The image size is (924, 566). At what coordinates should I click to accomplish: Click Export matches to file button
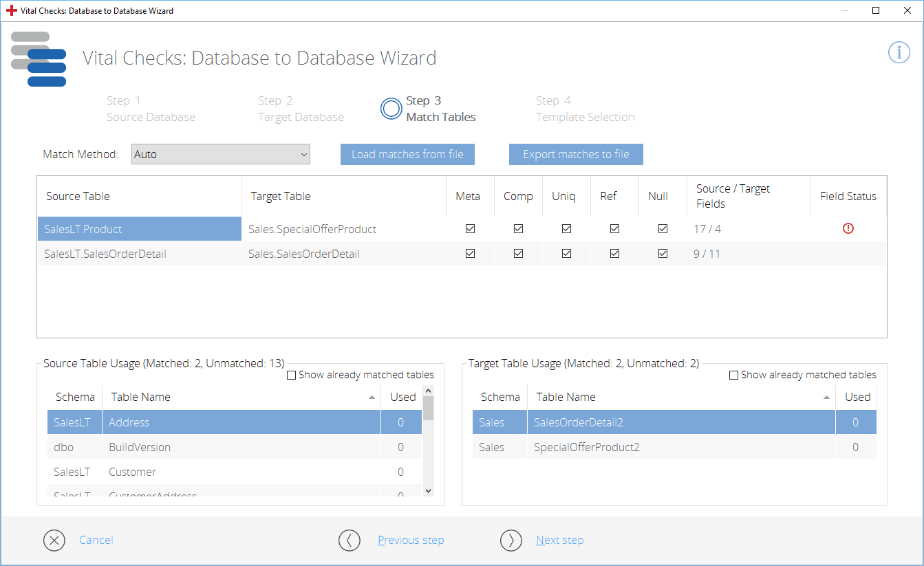tap(576, 155)
